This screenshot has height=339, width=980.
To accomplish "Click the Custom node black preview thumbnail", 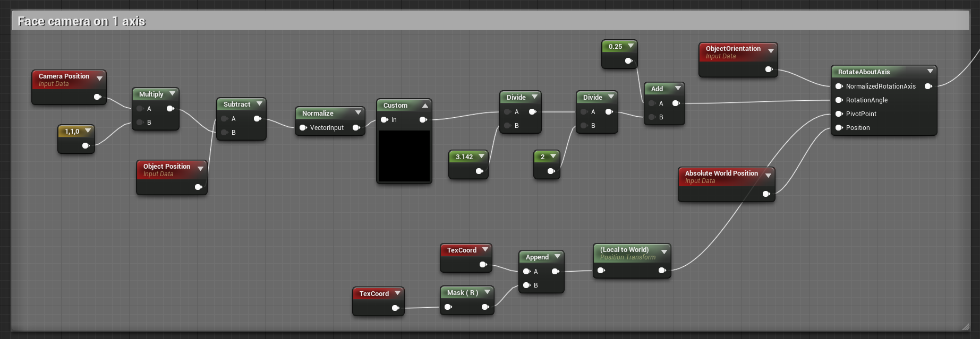I will (x=404, y=156).
